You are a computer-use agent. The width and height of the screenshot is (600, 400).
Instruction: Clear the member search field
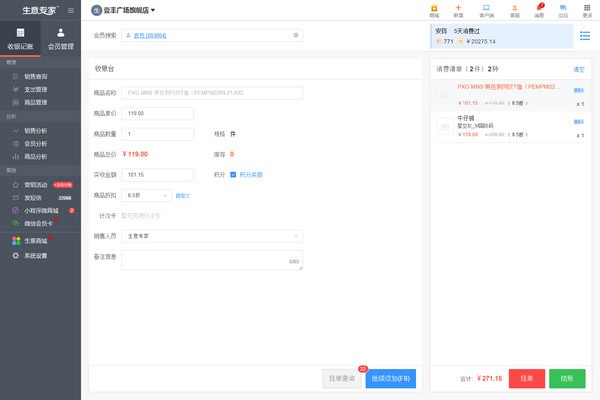(x=296, y=35)
